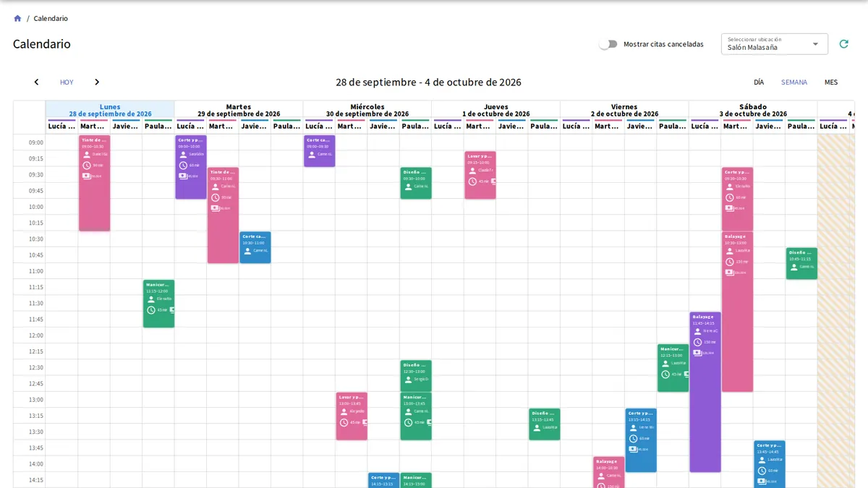Click clock icon on Tuesday 09:00 Corte appointment
This screenshot has width=868, height=488.
(183, 165)
